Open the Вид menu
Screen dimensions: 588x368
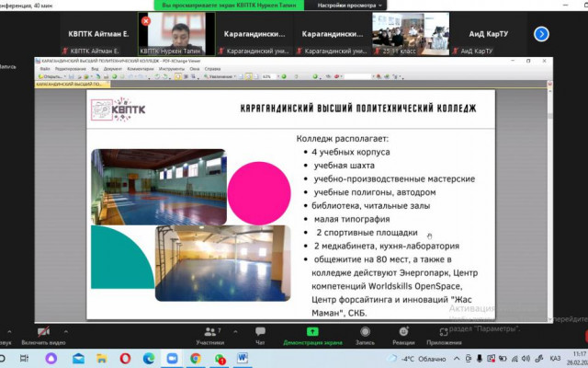(95, 69)
